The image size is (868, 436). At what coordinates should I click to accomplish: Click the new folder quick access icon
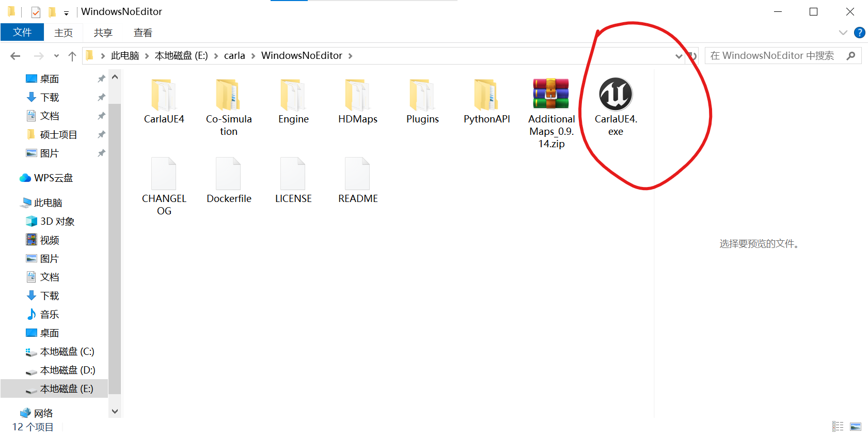52,12
